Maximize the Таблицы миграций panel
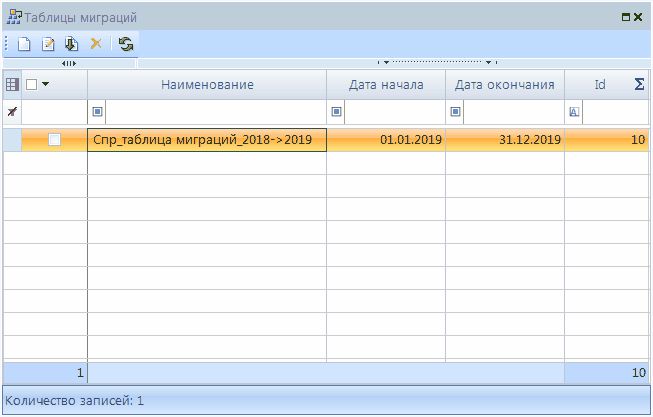This screenshot has width=653, height=417. click(625, 17)
